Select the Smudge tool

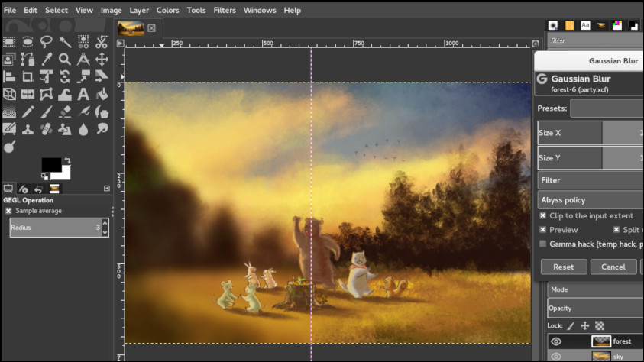tap(102, 129)
